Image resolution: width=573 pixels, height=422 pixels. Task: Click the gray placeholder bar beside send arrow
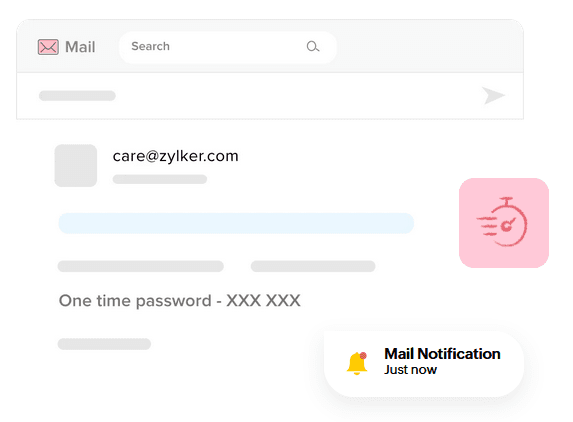(77, 96)
